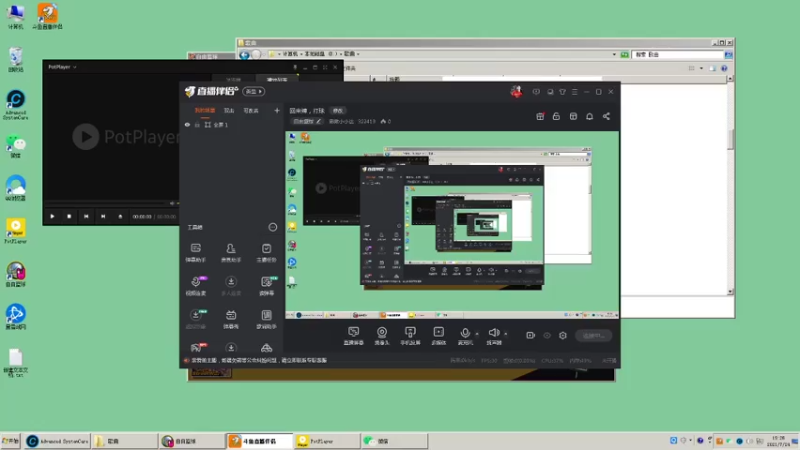Screen dimensions: 800x450
Task: Click the PotPlayer seek bar
Action: [106, 203]
